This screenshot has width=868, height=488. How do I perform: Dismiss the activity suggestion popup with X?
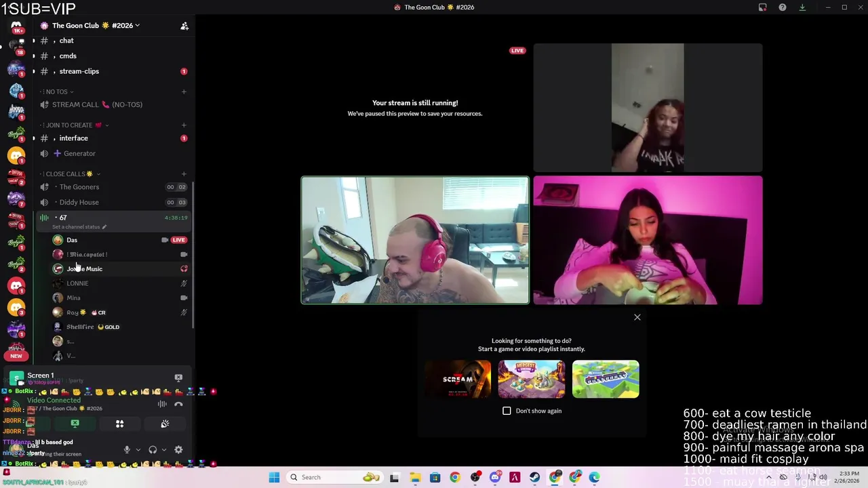(x=637, y=317)
